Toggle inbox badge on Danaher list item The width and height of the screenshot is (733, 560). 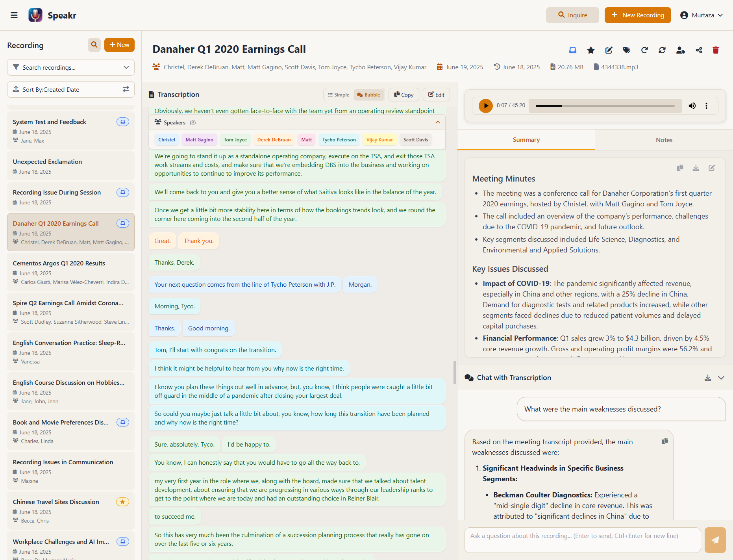point(123,223)
